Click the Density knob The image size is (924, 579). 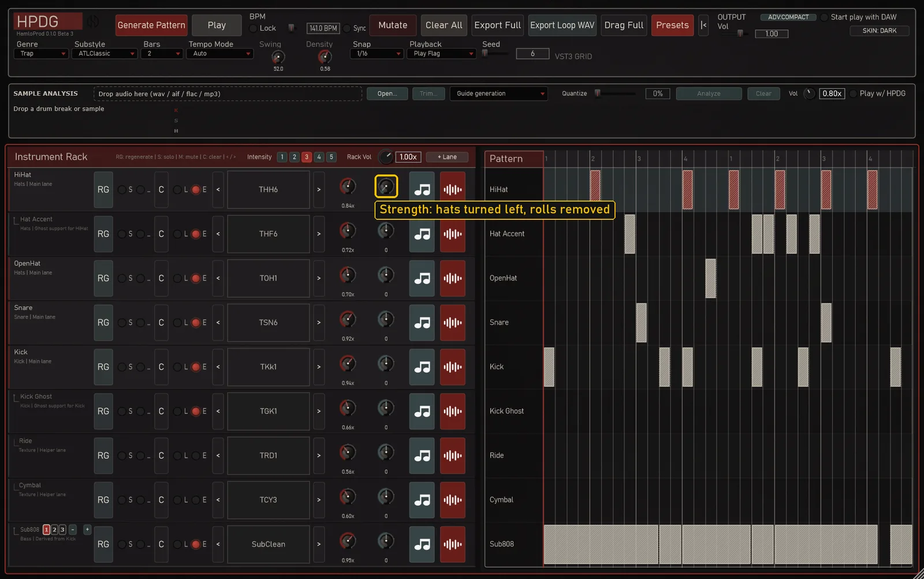pyautogui.click(x=325, y=57)
